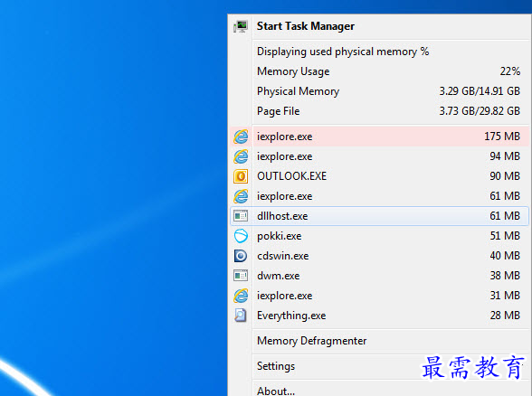Click the 175 MB memory value
The image size is (532, 396).
(502, 137)
